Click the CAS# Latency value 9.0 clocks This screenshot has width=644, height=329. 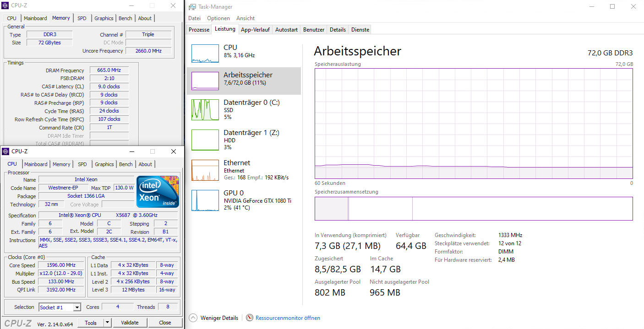tap(109, 86)
